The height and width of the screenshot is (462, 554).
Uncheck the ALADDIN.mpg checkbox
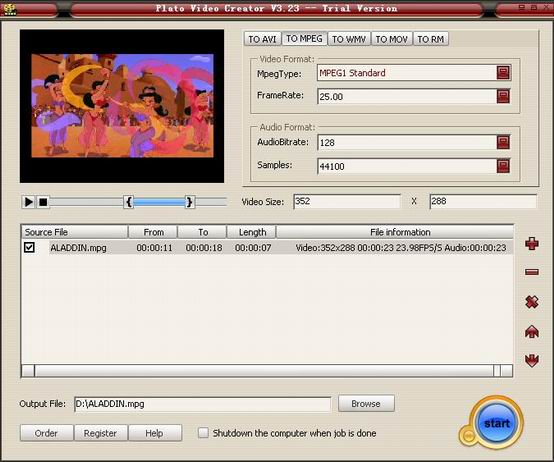(x=29, y=247)
